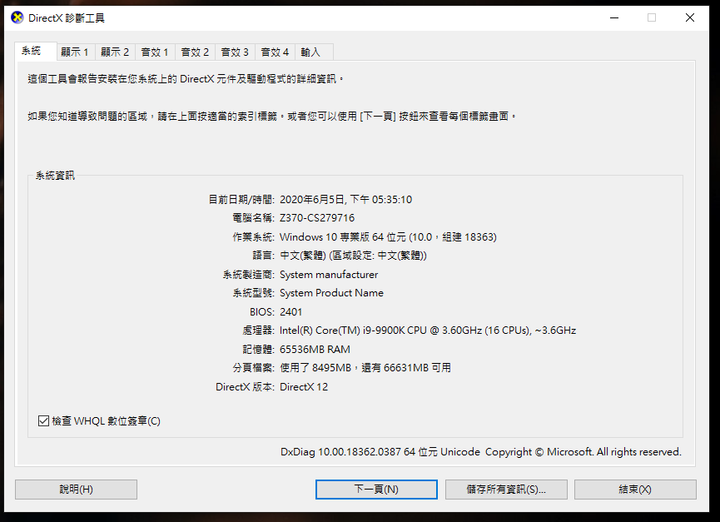Click the 電腦名稱: label

coord(253,218)
